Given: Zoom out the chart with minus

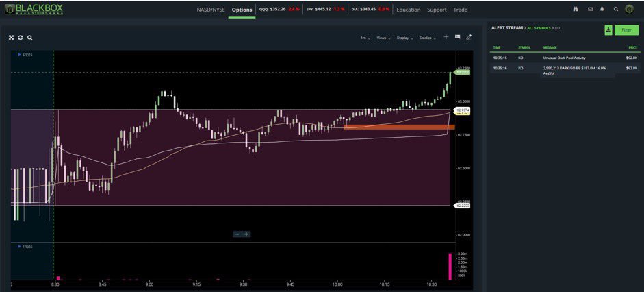Looking at the screenshot, I should click(x=237, y=234).
